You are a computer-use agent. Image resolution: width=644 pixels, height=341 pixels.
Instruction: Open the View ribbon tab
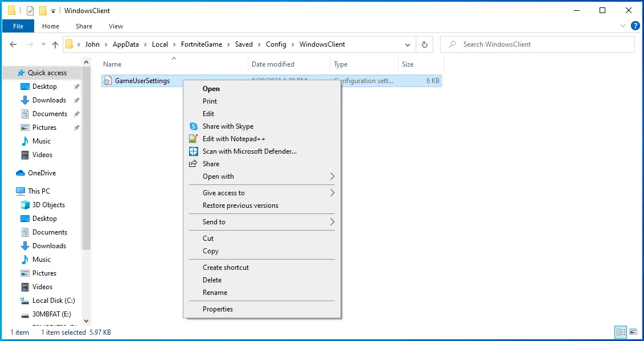tap(116, 26)
